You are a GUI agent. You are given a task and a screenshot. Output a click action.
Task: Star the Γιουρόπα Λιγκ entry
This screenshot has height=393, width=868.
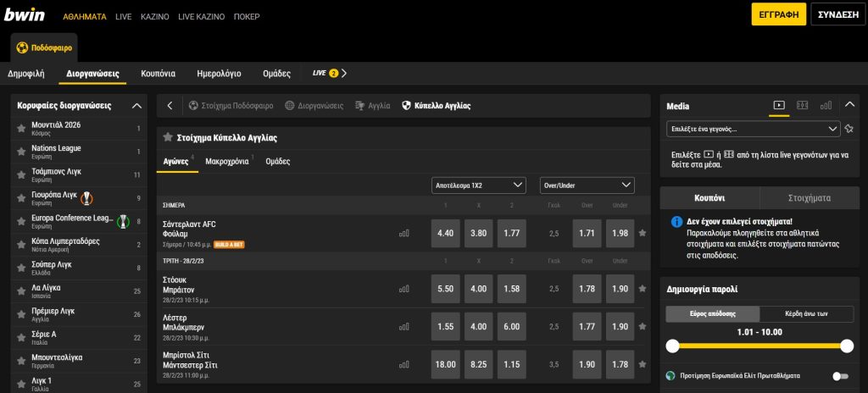tap(21, 198)
